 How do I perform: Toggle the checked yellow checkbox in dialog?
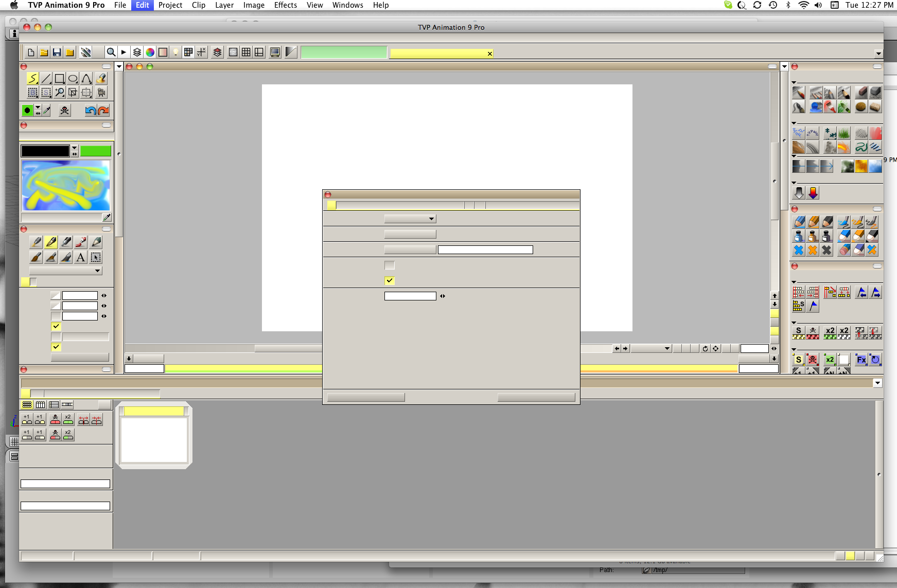pyautogui.click(x=390, y=280)
